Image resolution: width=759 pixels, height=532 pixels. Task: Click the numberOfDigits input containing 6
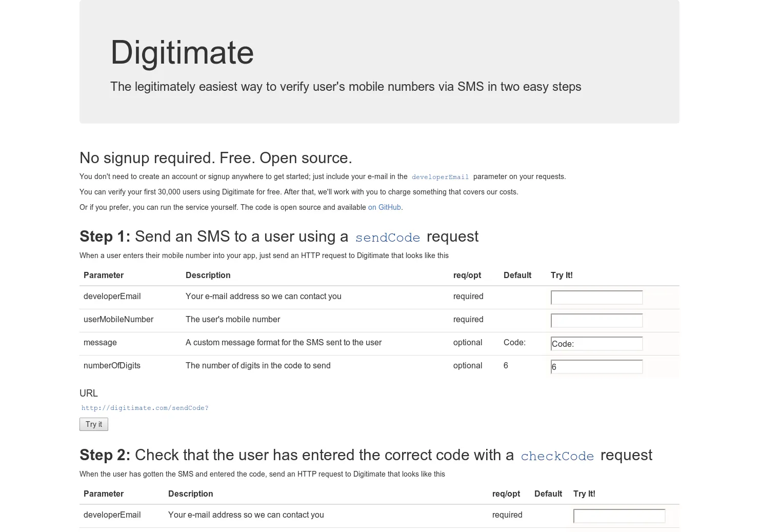[596, 367]
